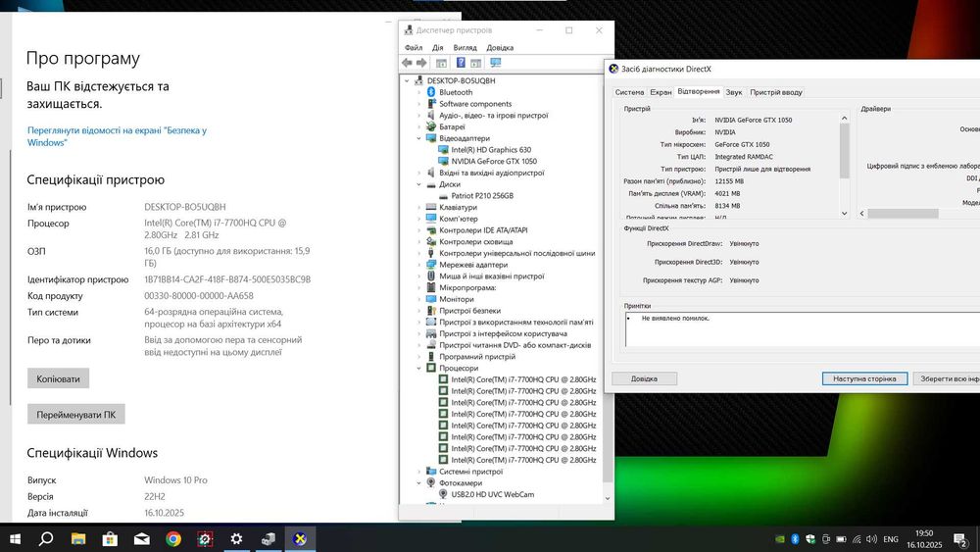Select NVIDIA GeForce GTX 1050 tree item
Image resolution: width=980 pixels, height=552 pixels.
click(x=494, y=162)
